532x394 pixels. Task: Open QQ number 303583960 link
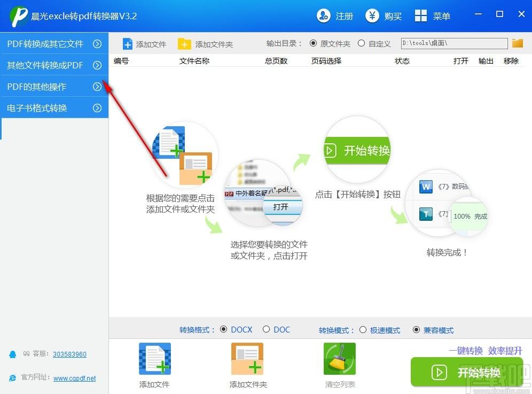tap(69, 354)
